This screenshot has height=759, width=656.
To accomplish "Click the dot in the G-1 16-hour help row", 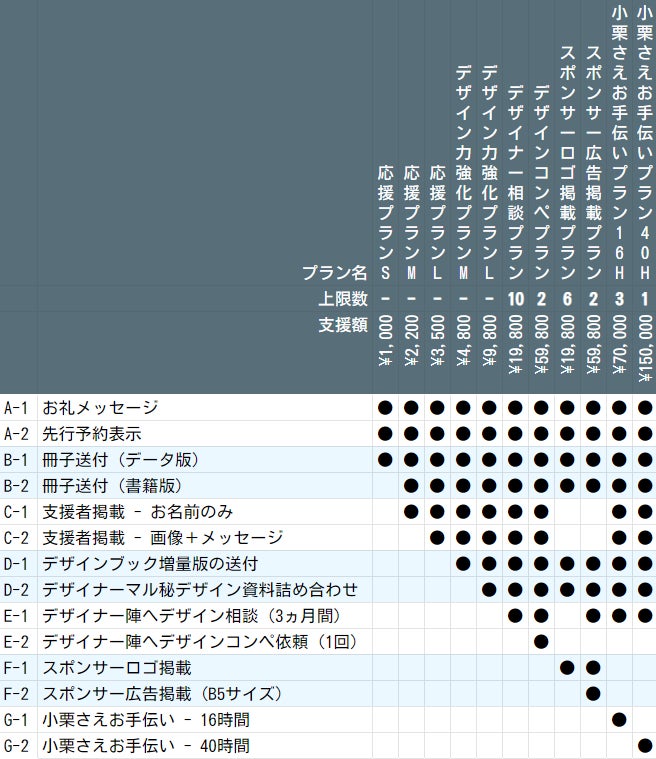I will click(619, 719).
